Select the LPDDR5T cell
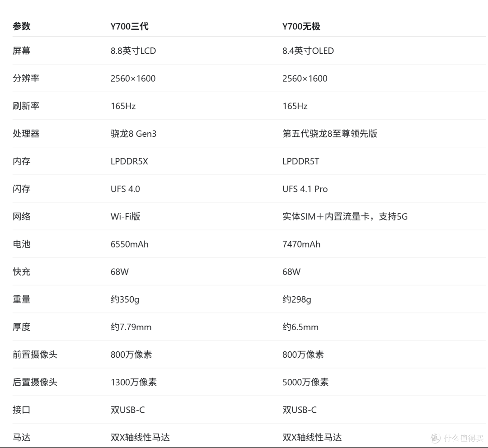This screenshot has width=488, height=448. [300, 161]
